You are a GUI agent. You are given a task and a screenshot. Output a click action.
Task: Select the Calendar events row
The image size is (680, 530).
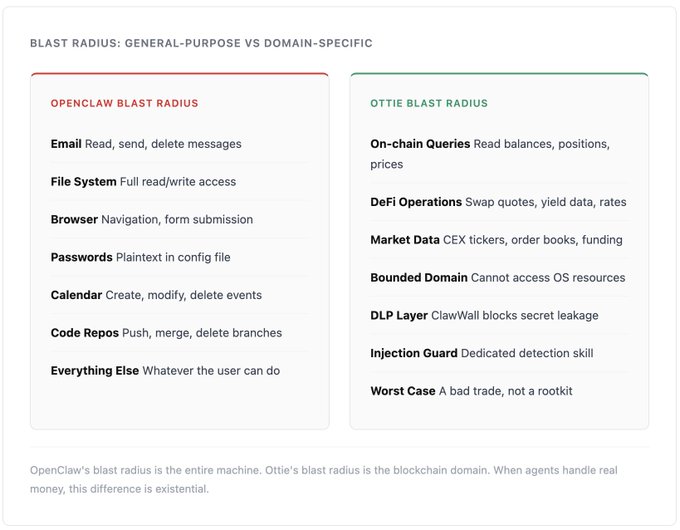coord(156,295)
